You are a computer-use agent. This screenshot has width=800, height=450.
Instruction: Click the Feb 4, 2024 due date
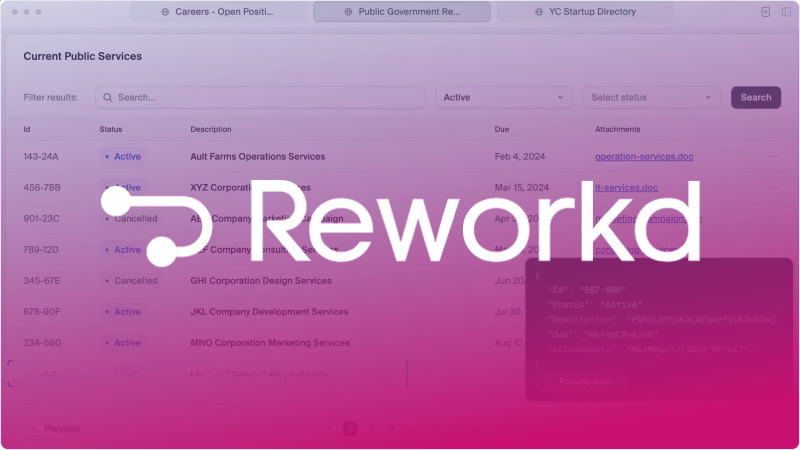[x=519, y=157]
